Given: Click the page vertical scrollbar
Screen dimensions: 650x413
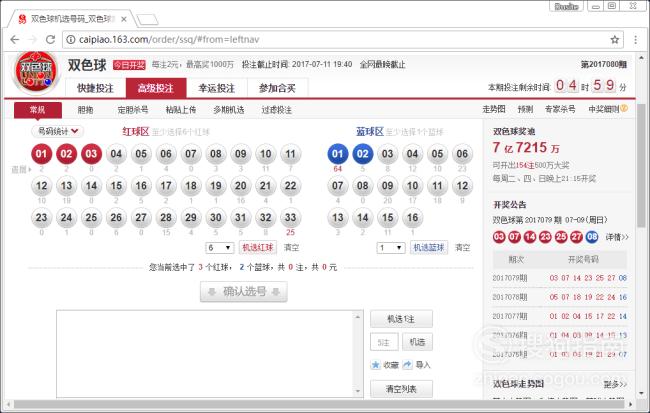Looking at the screenshot, I should click(x=641, y=166).
